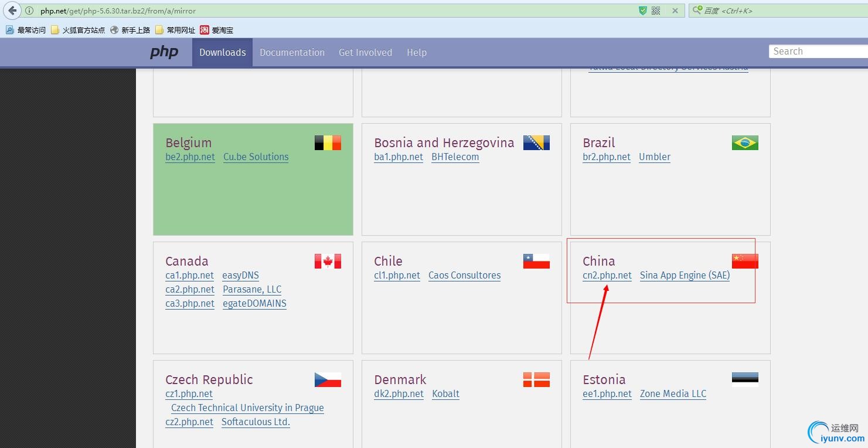Open the Sina App Engine (SAE) link

(x=685, y=276)
